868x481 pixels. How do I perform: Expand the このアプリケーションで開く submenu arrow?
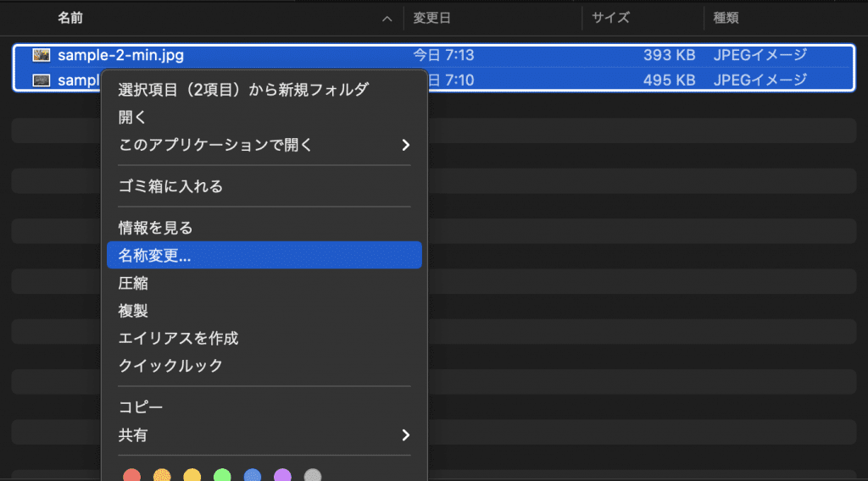(405, 145)
